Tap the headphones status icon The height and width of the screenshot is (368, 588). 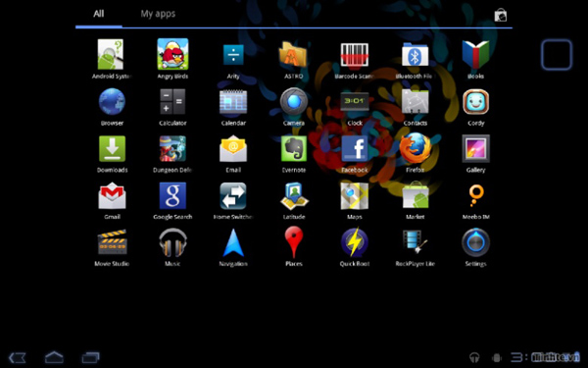[x=474, y=357]
